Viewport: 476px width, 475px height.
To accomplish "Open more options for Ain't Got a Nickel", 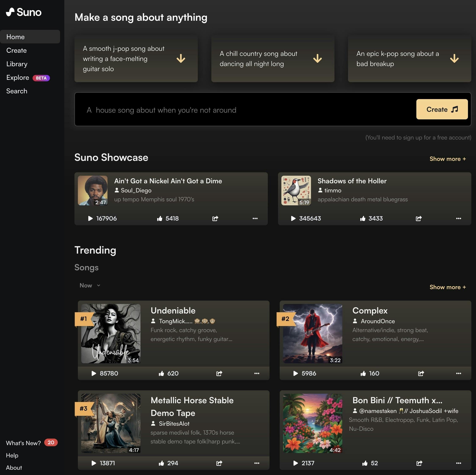I will tap(255, 218).
